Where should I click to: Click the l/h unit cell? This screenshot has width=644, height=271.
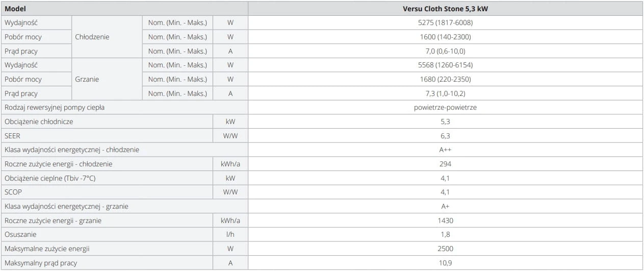point(230,234)
